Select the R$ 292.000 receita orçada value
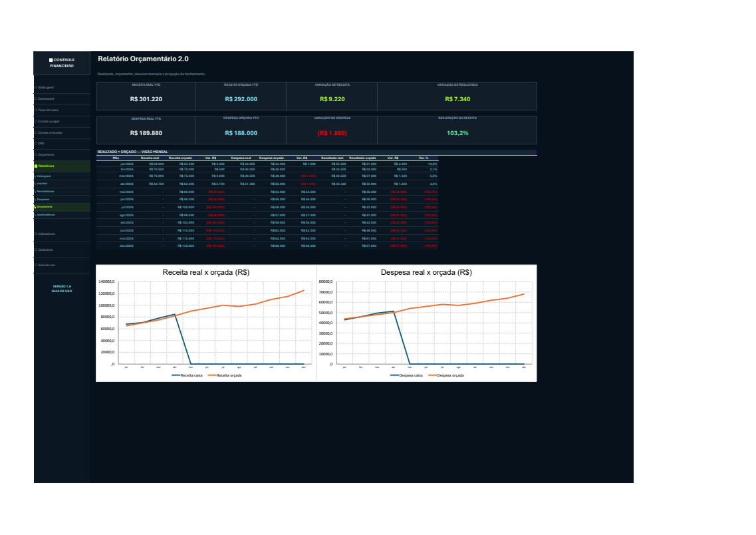 [241, 99]
